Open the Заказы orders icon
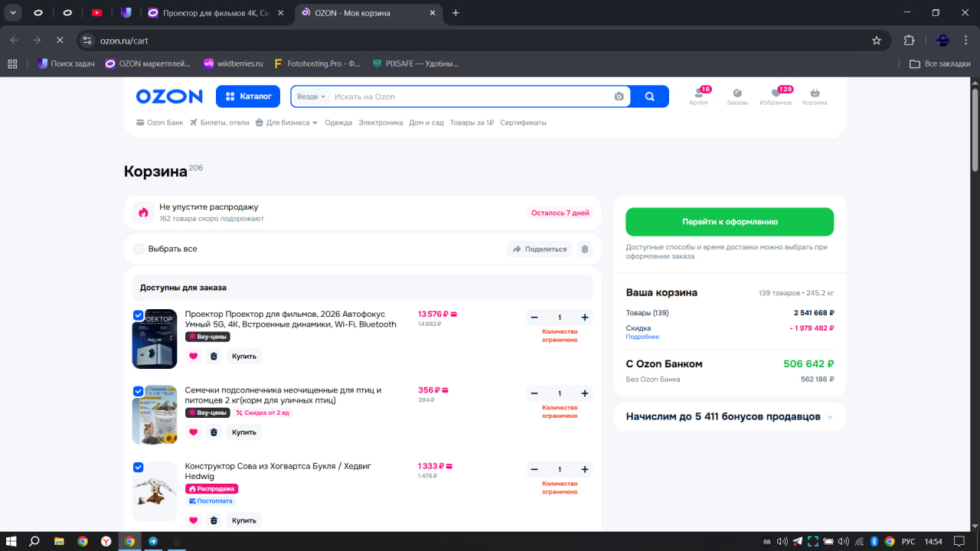The width and height of the screenshot is (980, 551). click(737, 96)
